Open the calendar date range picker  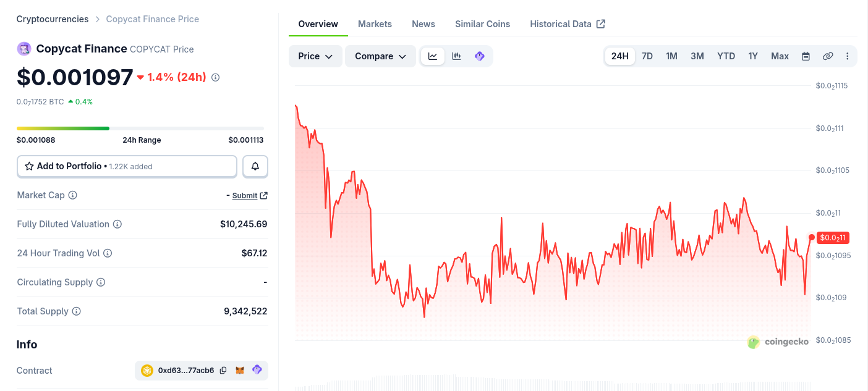(x=806, y=56)
